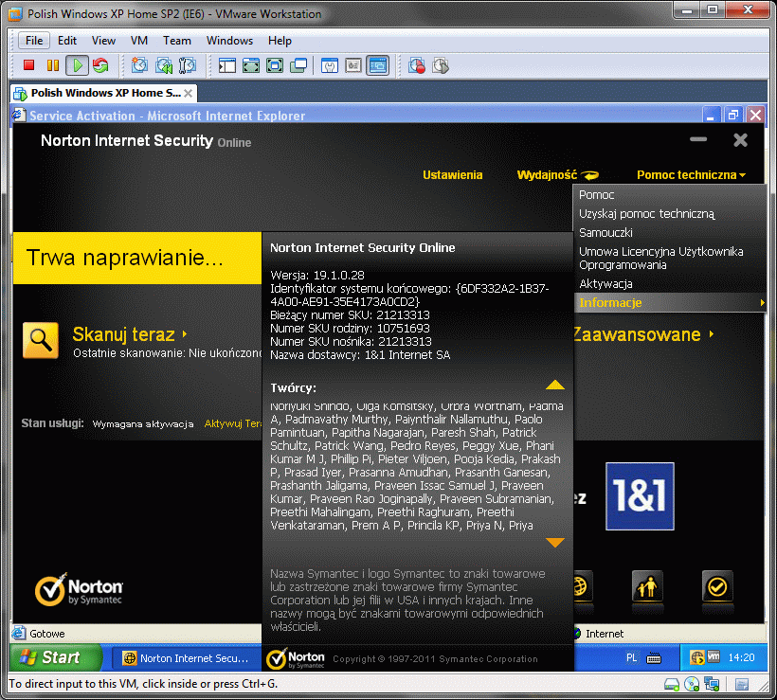Screen dimensions: 777x700
Task: Close the Polish Windows XP Home tab
Action: pos(189,93)
